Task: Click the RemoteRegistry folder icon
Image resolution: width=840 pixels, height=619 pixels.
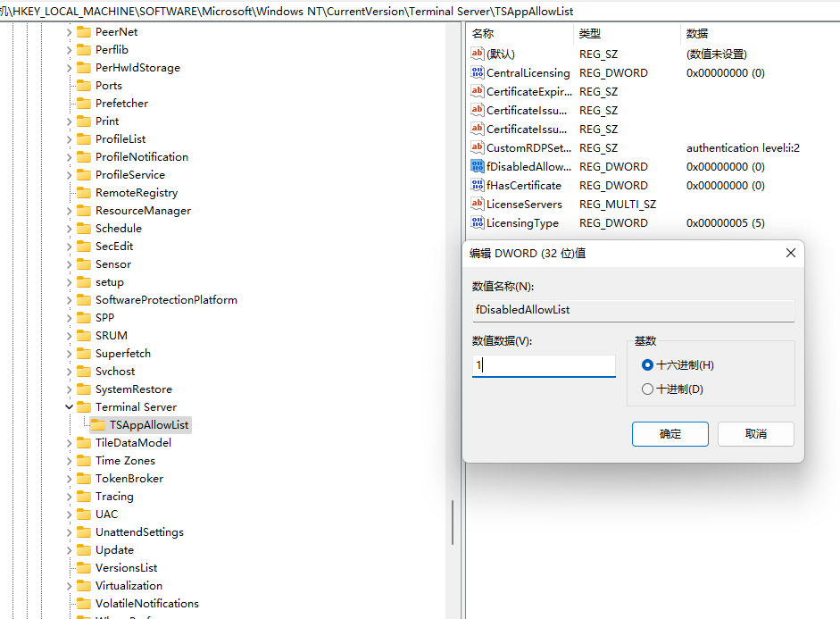Action: [x=86, y=192]
